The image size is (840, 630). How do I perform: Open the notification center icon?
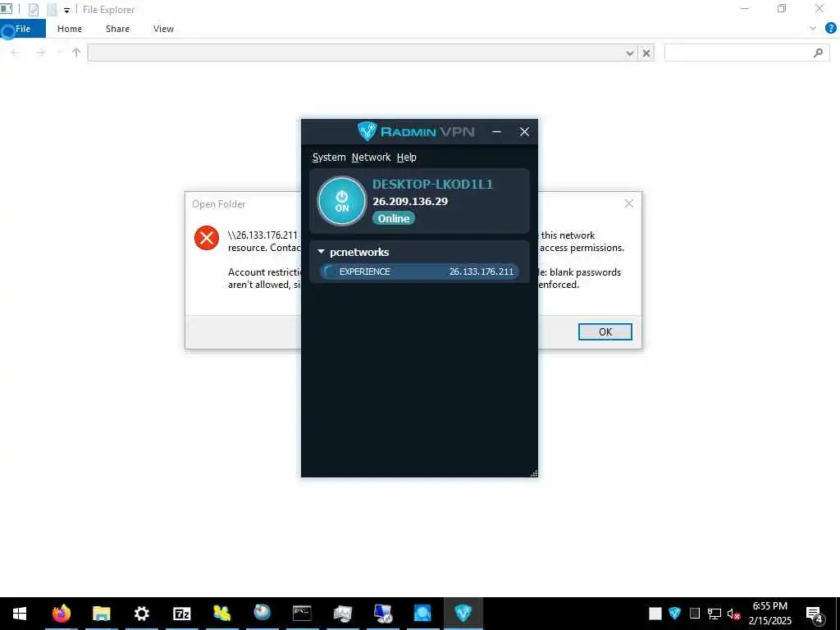click(815, 614)
